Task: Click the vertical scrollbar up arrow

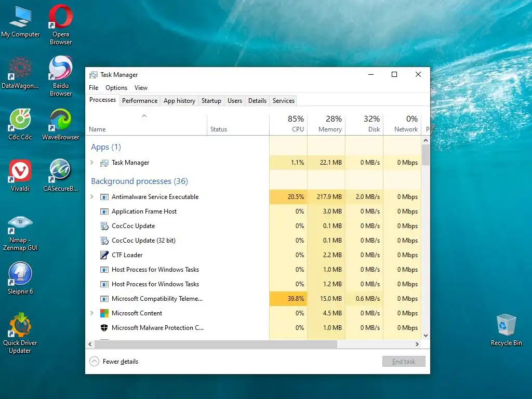Action: point(426,140)
